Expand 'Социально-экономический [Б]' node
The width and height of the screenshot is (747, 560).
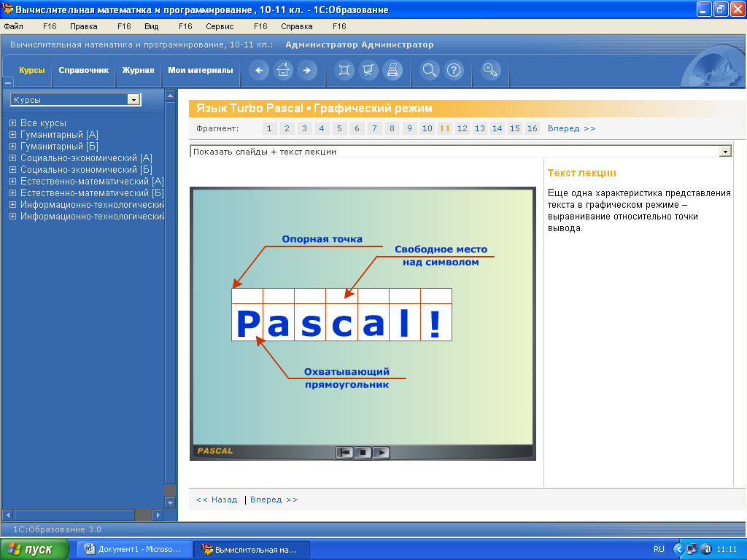[13, 169]
